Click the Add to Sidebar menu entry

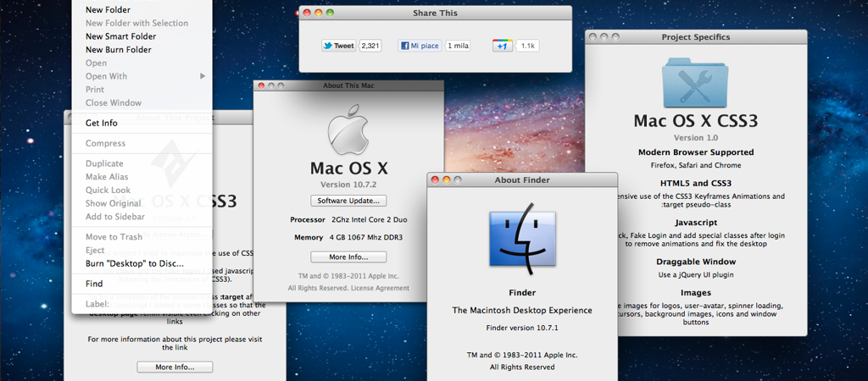[x=115, y=217]
